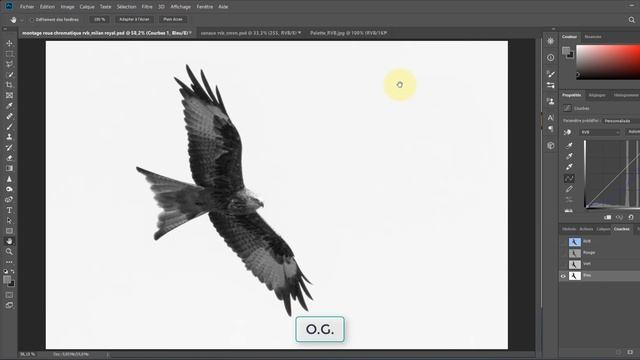Choose the pencil draw-curve mode

pyautogui.click(x=569, y=189)
